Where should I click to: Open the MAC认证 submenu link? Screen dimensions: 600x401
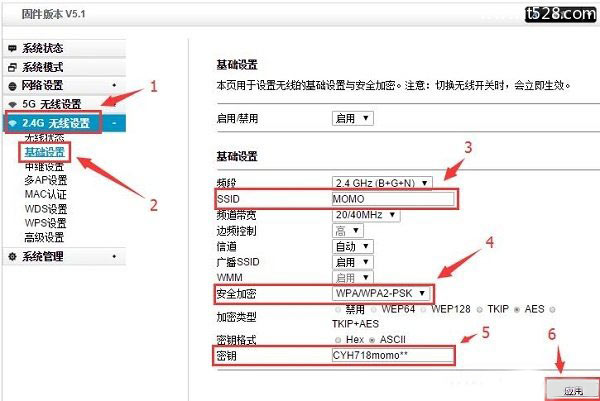click(46, 194)
